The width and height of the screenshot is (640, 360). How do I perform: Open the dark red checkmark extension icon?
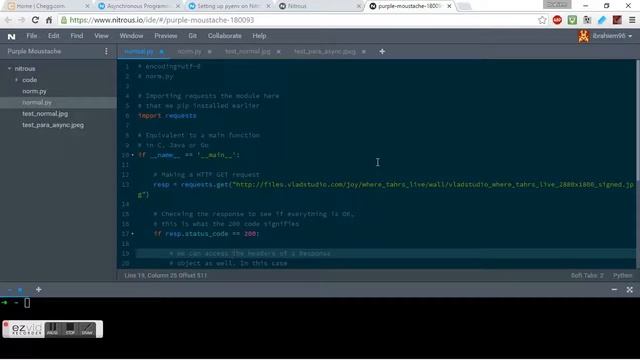pyautogui.click(x=617, y=20)
